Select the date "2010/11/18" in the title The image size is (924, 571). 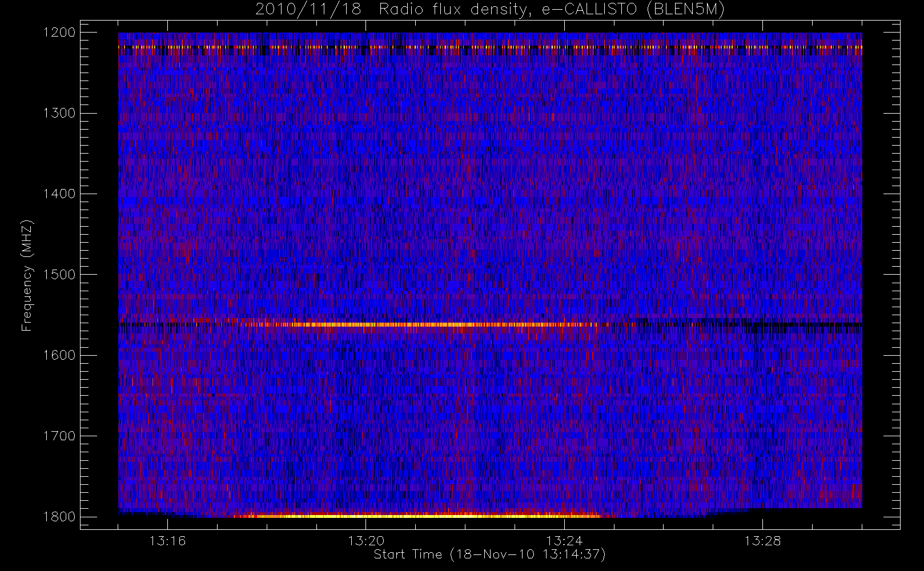(308, 10)
